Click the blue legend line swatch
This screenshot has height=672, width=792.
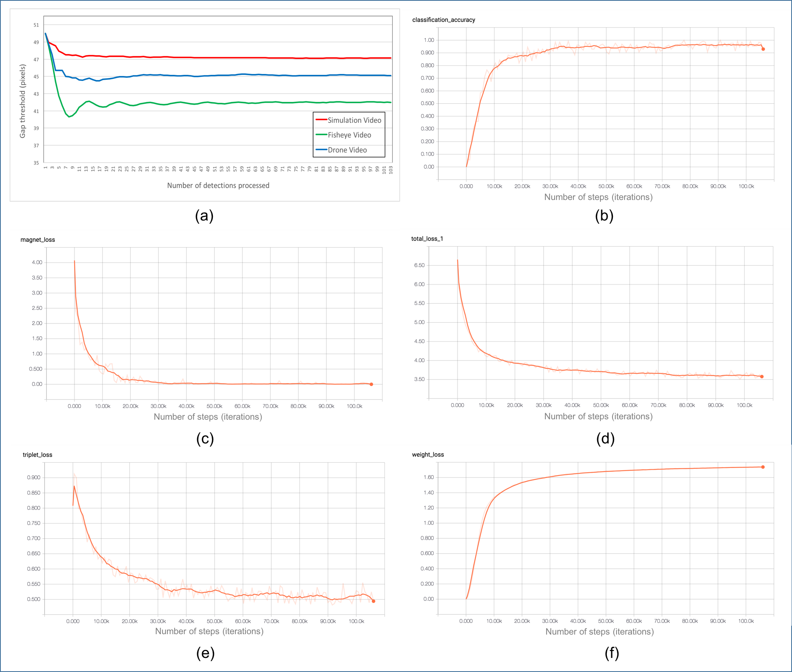pos(321,150)
